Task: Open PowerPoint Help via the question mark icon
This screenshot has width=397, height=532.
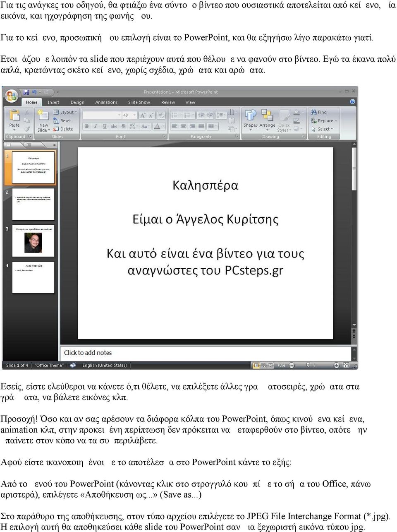Action: pyautogui.click(x=352, y=101)
